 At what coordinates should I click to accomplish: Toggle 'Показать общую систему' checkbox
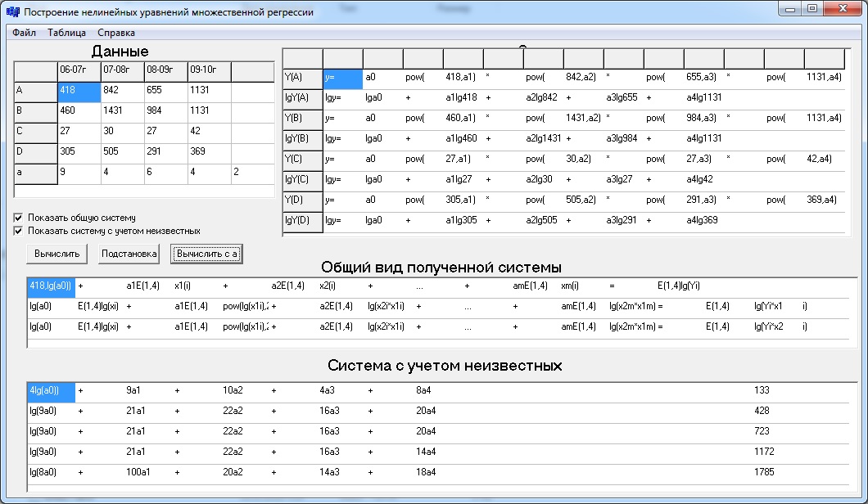[18, 218]
